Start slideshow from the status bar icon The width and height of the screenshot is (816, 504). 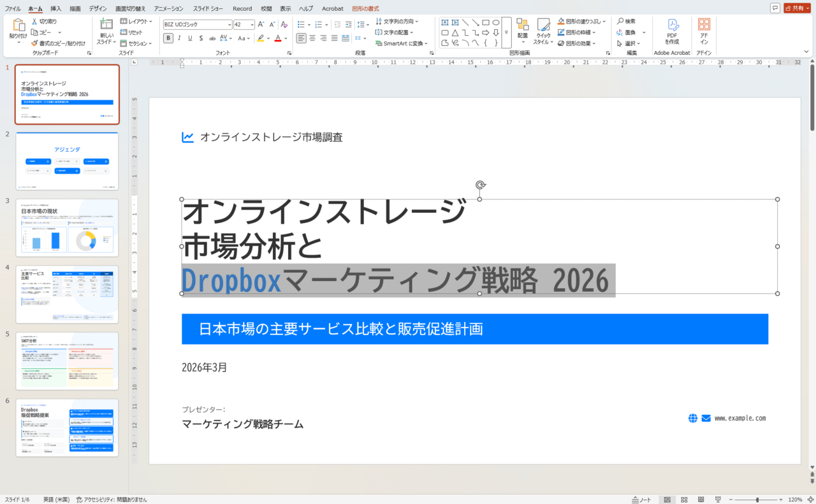[x=718, y=500]
